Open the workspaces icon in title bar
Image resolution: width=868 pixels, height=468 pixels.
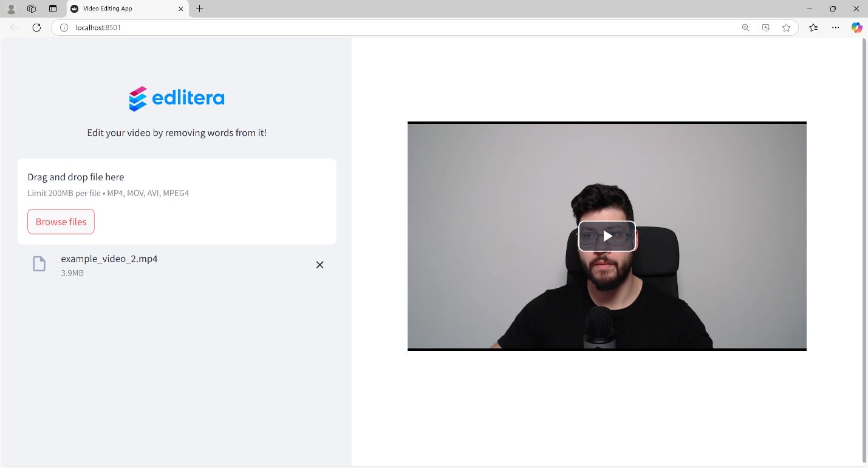pyautogui.click(x=32, y=8)
